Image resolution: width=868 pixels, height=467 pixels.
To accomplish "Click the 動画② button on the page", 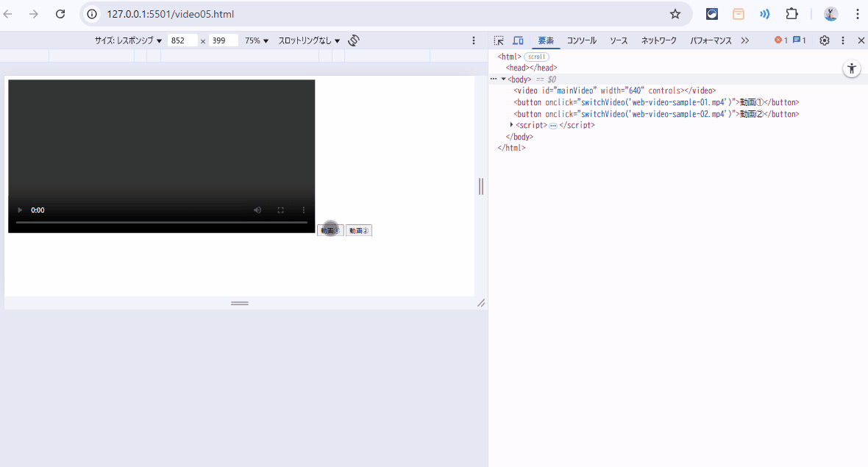I will click(359, 231).
